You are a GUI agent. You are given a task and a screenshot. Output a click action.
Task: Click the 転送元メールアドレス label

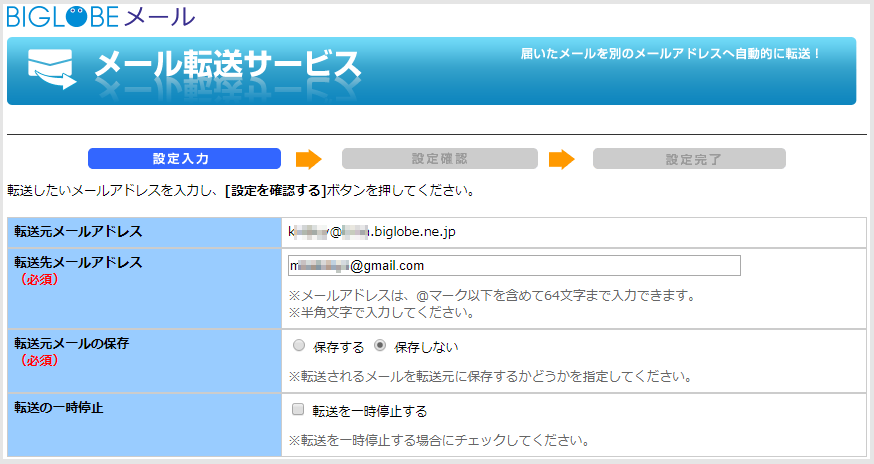(78, 231)
